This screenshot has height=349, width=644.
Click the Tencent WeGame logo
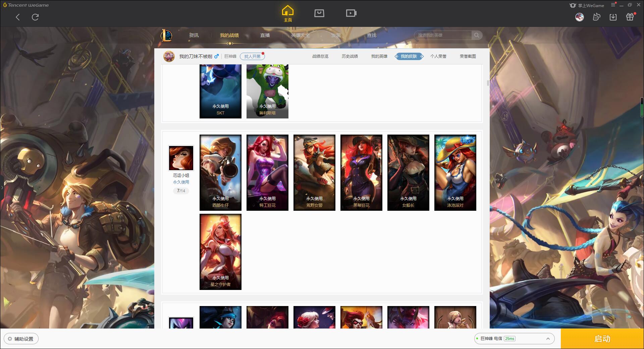pyautogui.click(x=26, y=5)
